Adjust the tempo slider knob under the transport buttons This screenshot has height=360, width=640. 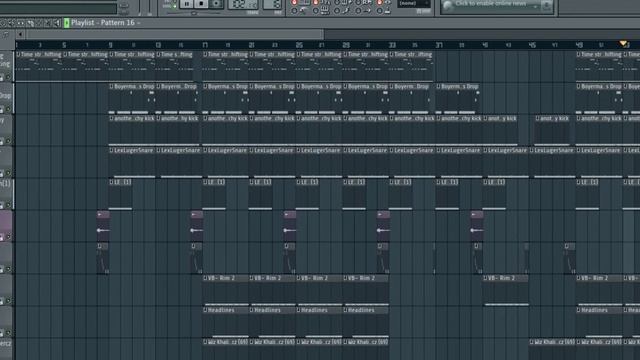194,13
